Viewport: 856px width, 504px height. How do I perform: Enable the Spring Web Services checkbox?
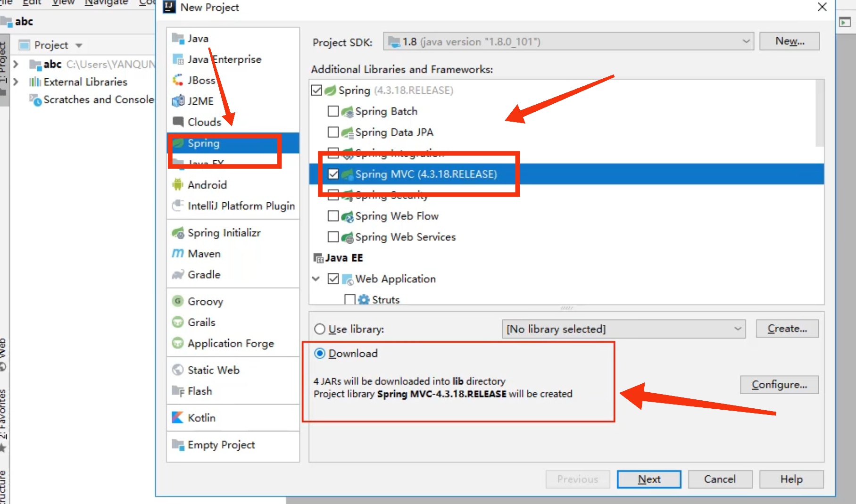click(333, 237)
